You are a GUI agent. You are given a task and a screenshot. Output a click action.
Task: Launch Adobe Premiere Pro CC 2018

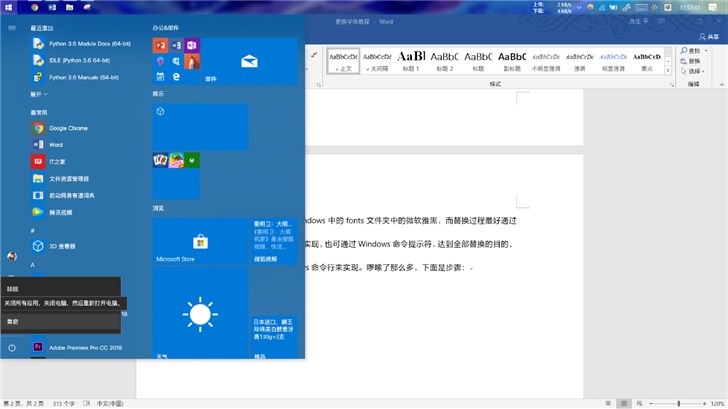(x=86, y=347)
